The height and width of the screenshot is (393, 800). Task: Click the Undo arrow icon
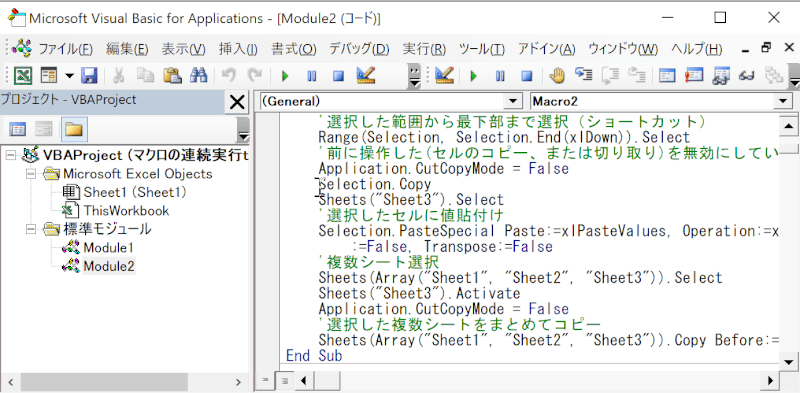(229, 76)
